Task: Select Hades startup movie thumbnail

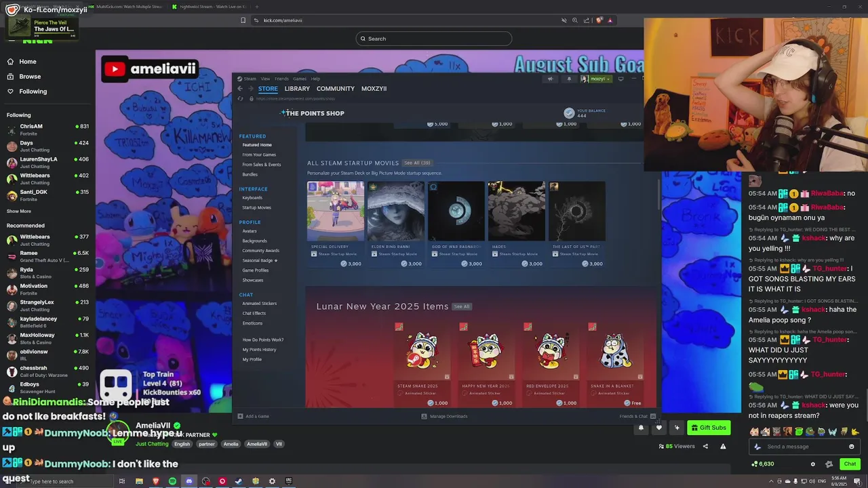Action: (x=516, y=211)
